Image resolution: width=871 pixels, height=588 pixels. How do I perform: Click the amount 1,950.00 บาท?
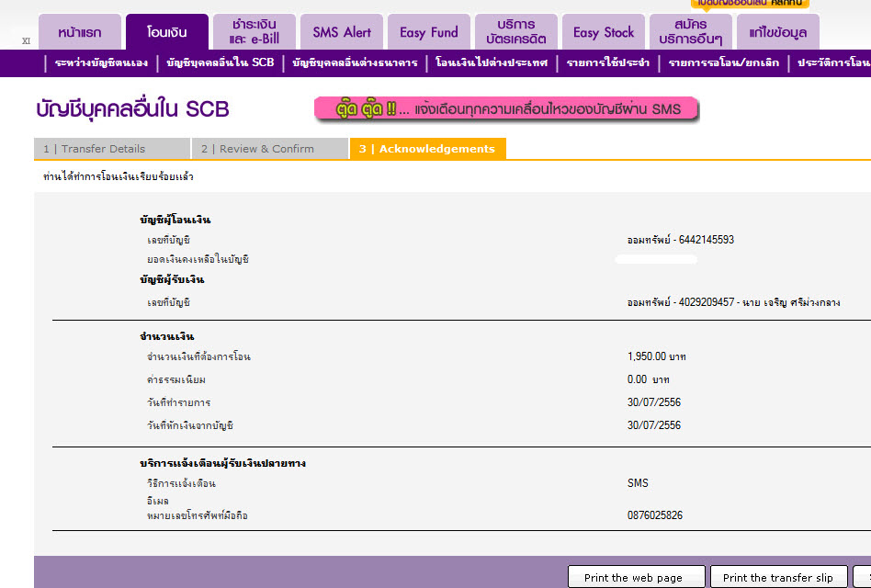tap(657, 356)
